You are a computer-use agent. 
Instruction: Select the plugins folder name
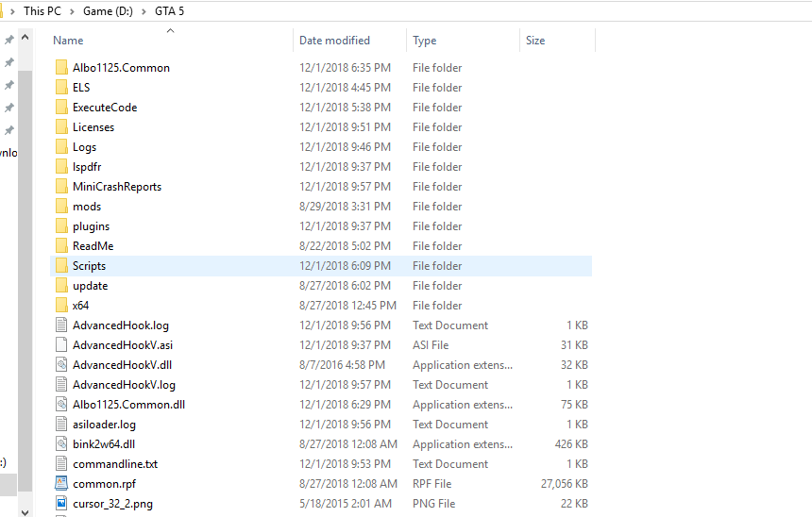coord(92,226)
